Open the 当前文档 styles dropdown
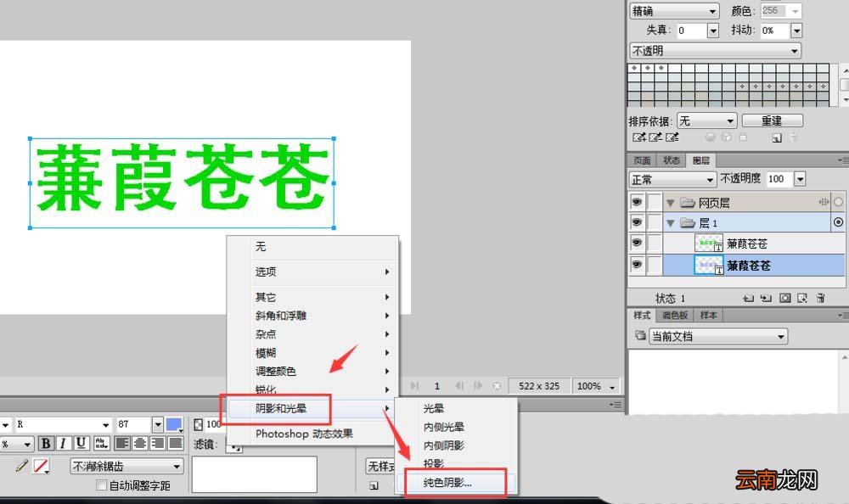849x504 pixels. tap(718, 336)
